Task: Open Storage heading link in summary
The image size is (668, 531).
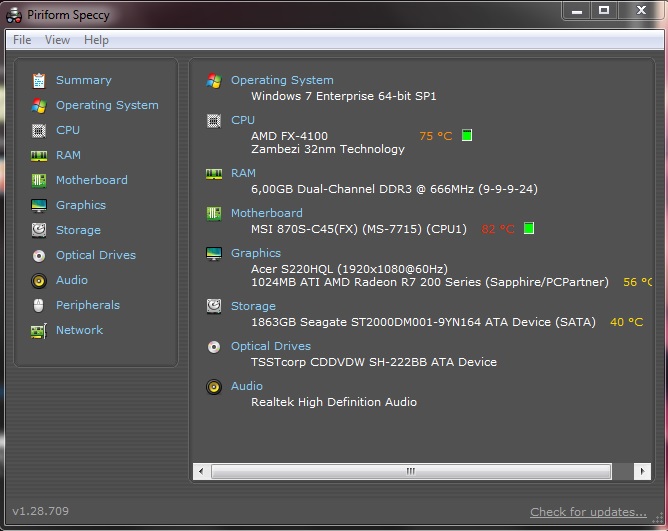Action: click(253, 306)
